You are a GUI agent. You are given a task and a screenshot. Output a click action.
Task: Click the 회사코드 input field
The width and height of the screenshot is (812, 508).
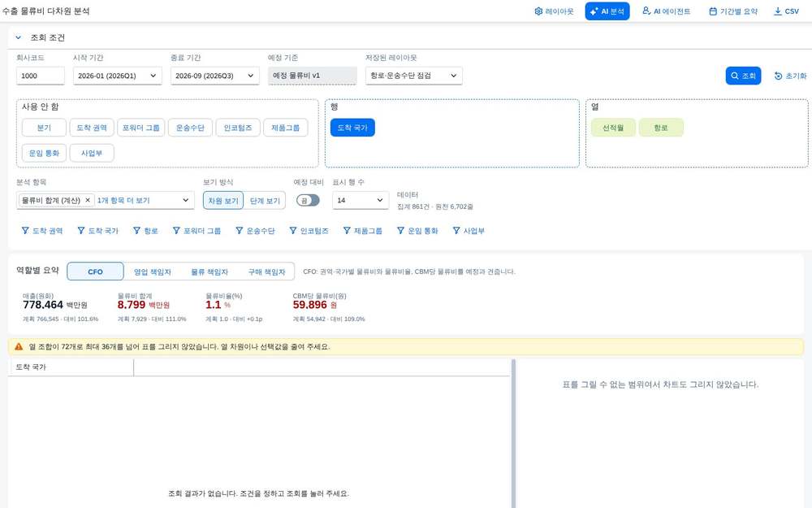point(41,76)
